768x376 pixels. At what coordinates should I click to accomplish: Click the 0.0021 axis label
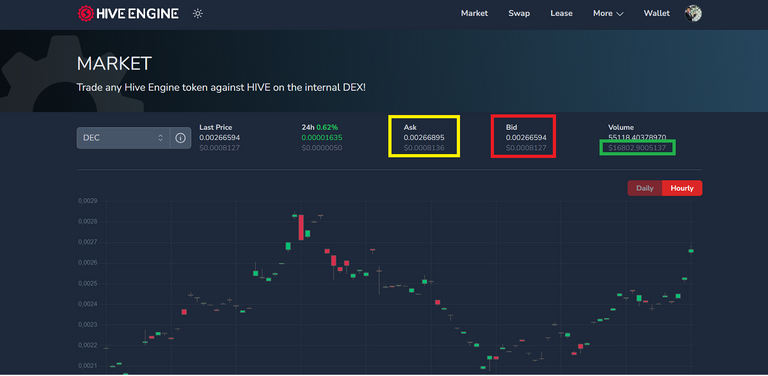click(x=87, y=366)
